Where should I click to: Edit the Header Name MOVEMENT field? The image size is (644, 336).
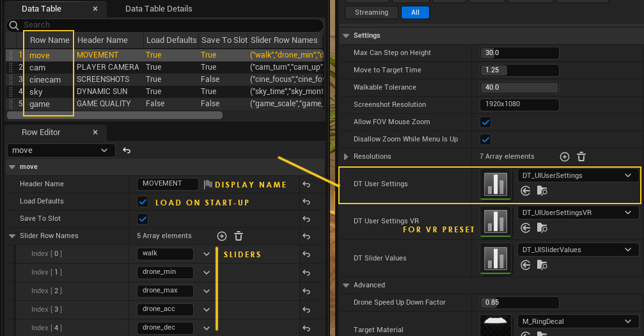coord(168,184)
